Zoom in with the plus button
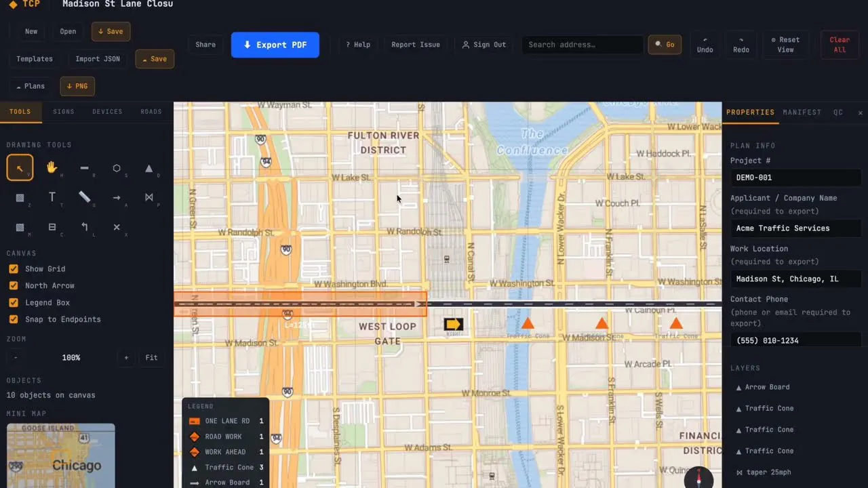Image resolution: width=868 pixels, height=488 pixels. (x=126, y=357)
